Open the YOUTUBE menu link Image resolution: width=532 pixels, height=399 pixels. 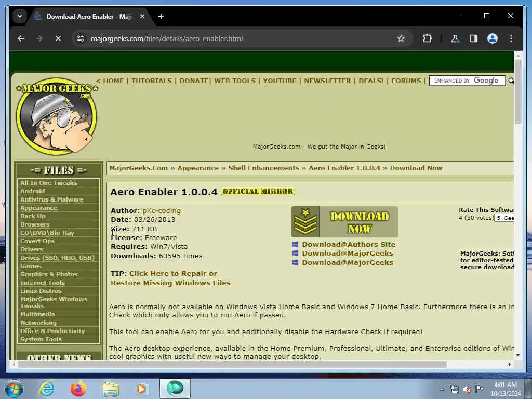280,81
